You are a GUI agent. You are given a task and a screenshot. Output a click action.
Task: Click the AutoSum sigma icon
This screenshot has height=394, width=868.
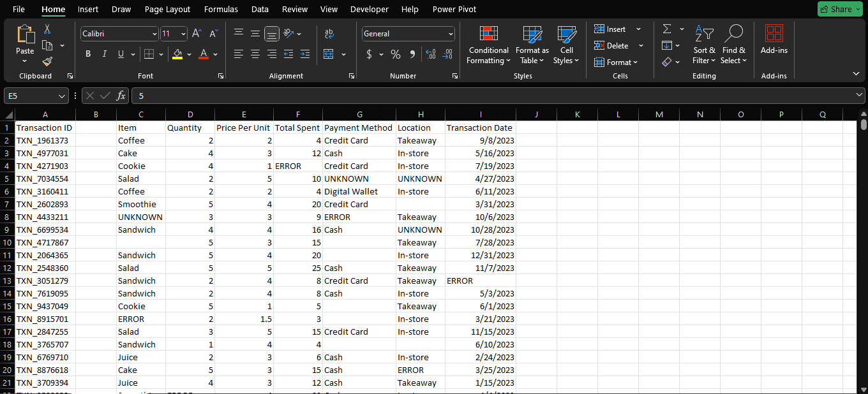tap(667, 29)
